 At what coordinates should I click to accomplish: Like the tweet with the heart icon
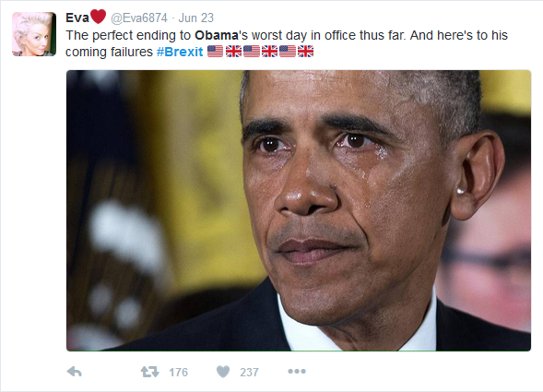(x=223, y=372)
